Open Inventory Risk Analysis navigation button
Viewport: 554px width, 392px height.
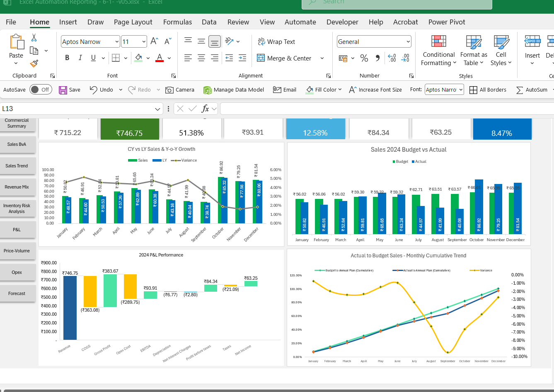(x=17, y=208)
